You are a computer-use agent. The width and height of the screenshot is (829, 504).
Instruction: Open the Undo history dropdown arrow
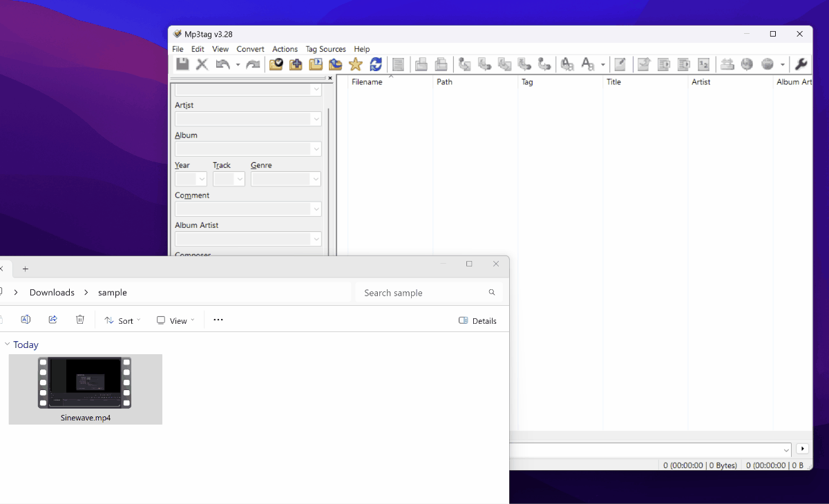238,65
